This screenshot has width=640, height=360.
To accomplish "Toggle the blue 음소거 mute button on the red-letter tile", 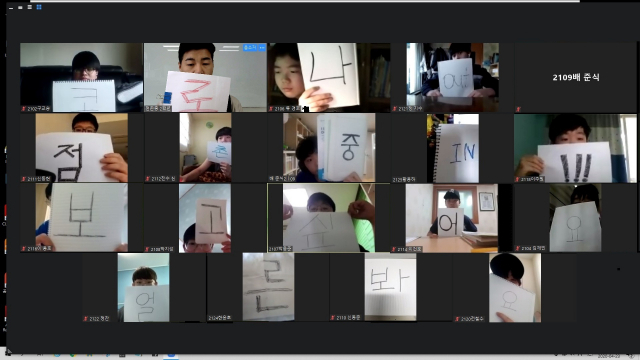I will coord(249,48).
